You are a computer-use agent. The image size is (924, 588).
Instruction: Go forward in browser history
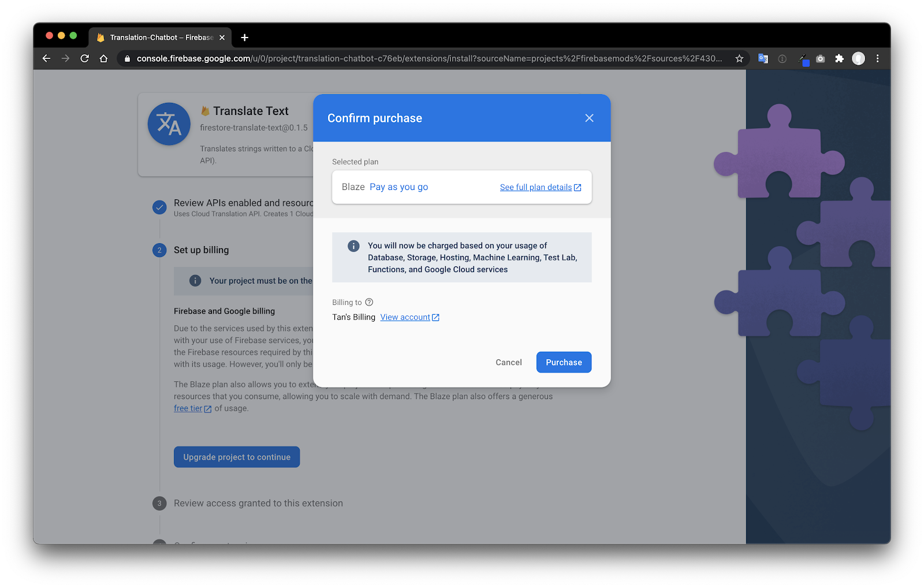point(65,58)
